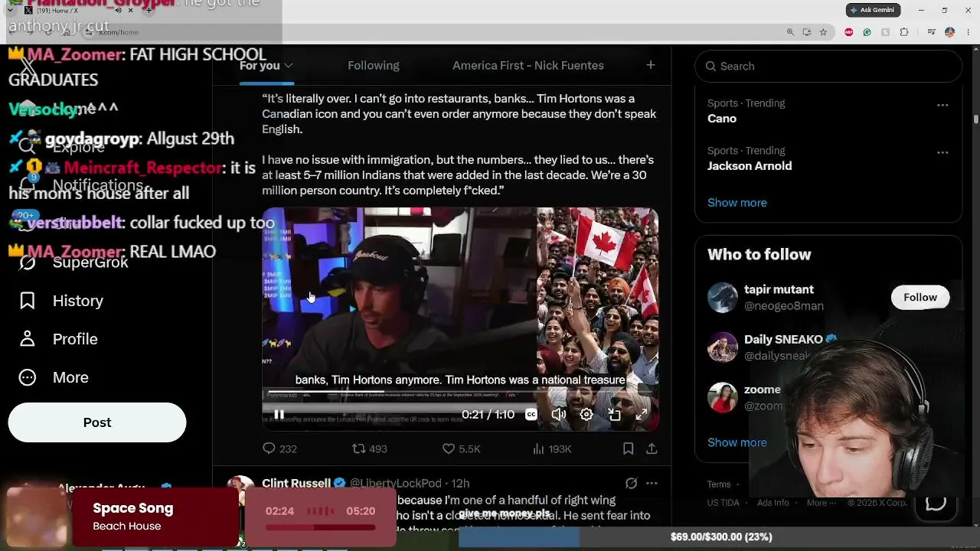Share the Tim Hortons video post

(652, 448)
